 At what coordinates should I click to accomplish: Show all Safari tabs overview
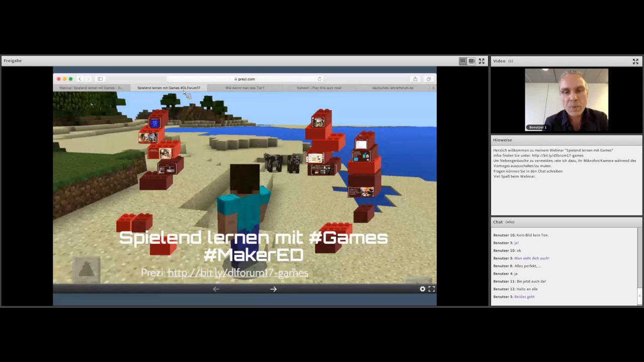click(x=429, y=79)
